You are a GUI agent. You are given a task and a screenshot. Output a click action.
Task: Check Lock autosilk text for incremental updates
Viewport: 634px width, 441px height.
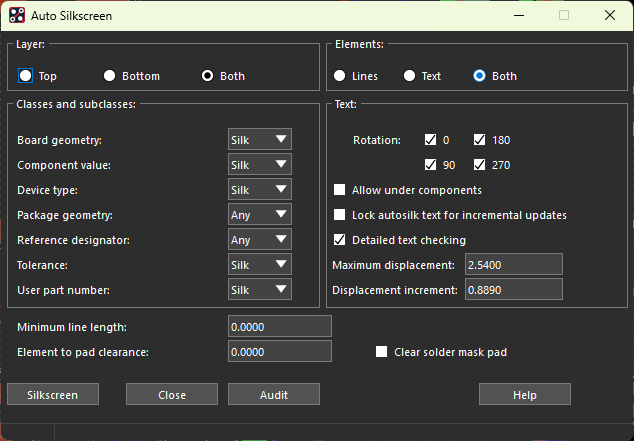point(340,215)
